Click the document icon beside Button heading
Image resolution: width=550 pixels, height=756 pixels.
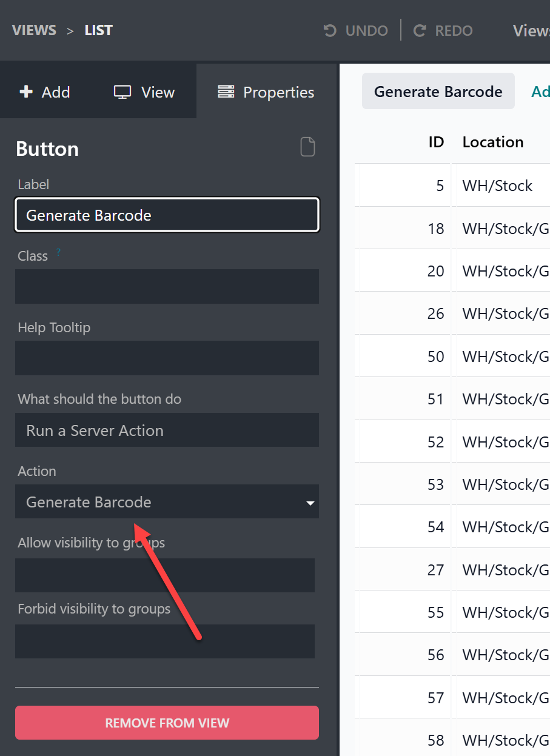point(307,147)
